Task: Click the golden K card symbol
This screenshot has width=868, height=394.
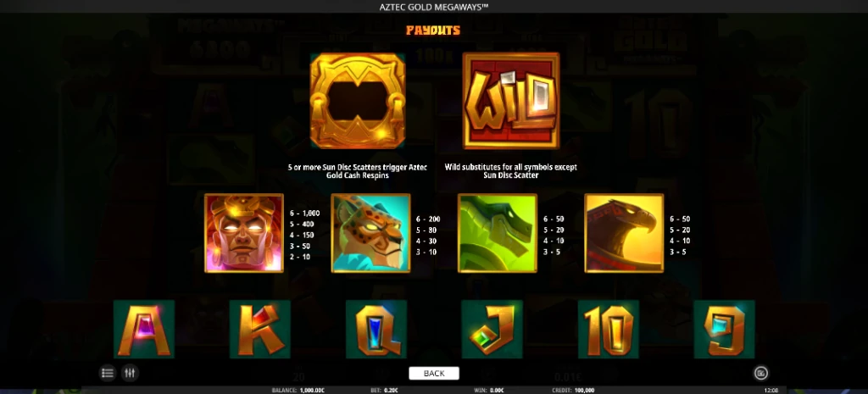Action: coord(260,330)
